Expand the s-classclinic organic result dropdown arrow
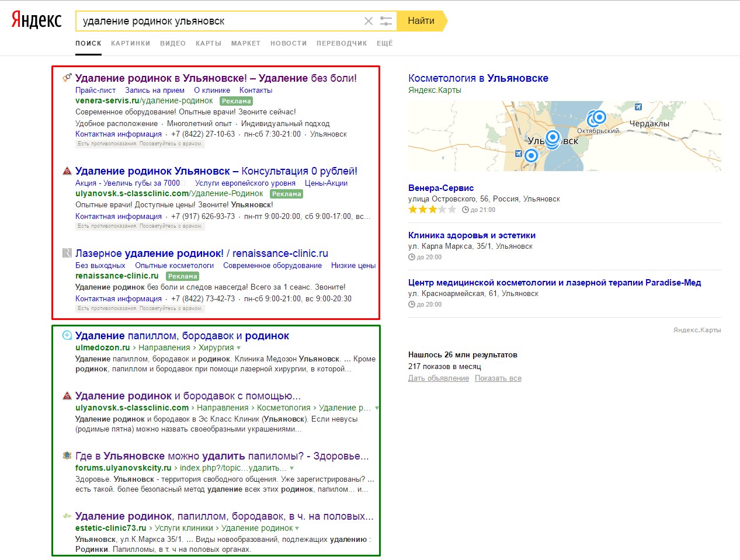Viewport: 740px width, 560px height. tap(377, 408)
